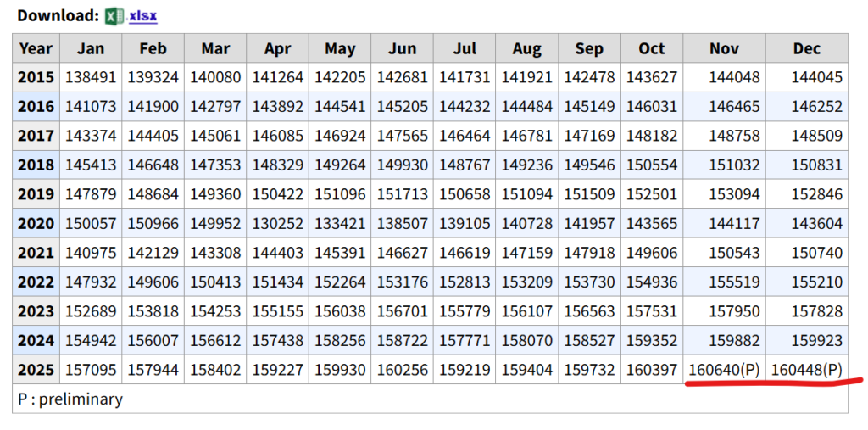The height and width of the screenshot is (430, 868).
Task: Select the 2025 row header
Action: click(x=36, y=370)
